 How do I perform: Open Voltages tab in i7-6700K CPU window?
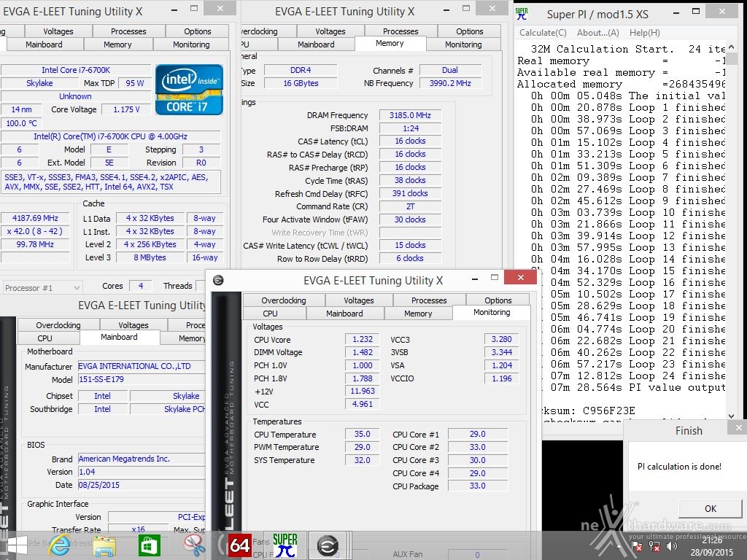58,31
